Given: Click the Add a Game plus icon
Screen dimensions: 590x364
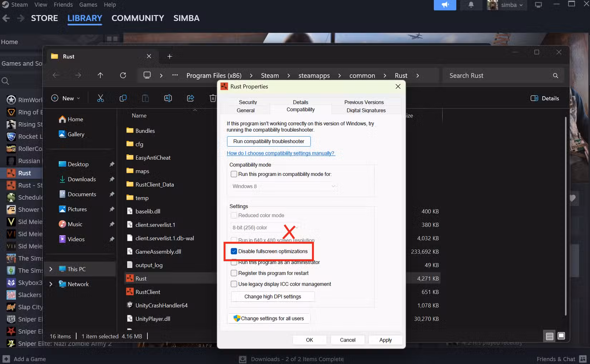Looking at the screenshot, I should [x=6, y=359].
